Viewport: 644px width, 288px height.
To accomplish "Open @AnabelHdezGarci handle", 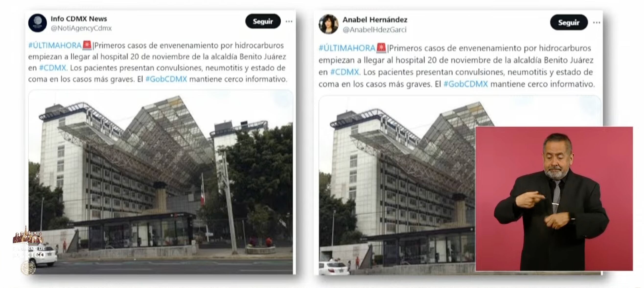I will coord(375,30).
